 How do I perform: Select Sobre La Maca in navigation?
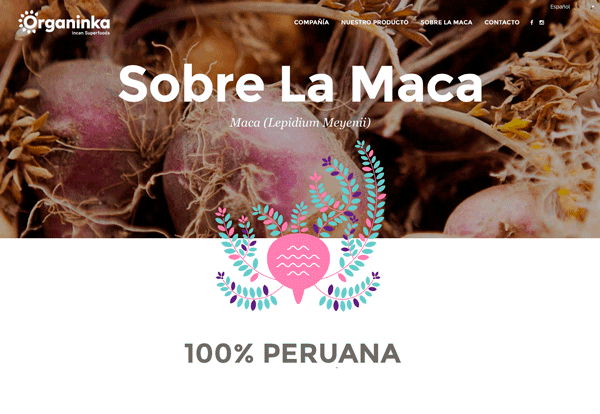(x=447, y=22)
